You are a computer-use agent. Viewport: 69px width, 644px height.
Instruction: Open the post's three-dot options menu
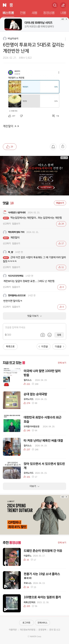point(65,39)
